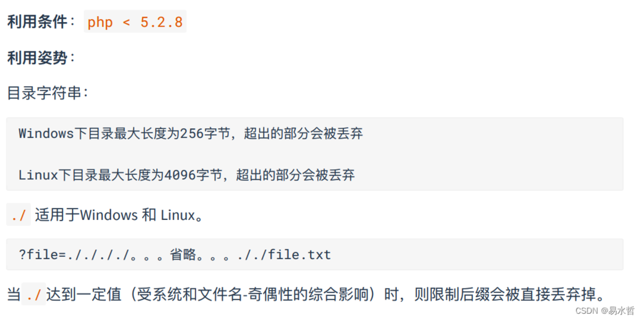Click the Windows 256字节 code line
Viewport: 644px width, 321px height.
191,134
